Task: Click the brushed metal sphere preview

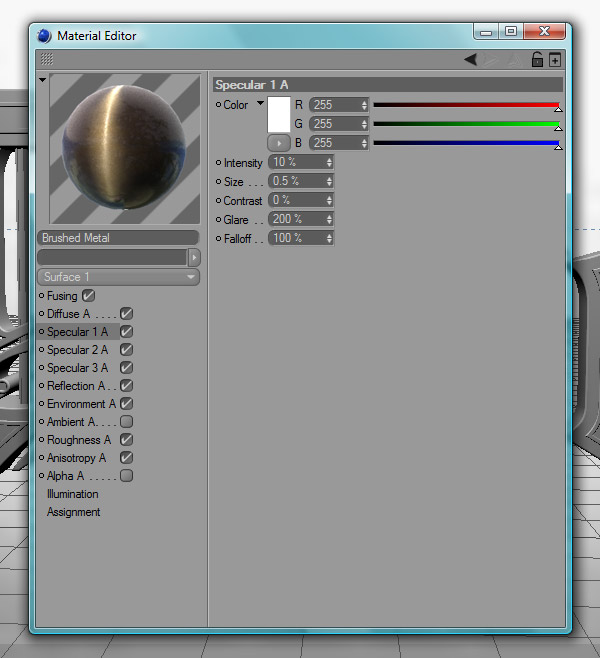Action: coord(125,149)
